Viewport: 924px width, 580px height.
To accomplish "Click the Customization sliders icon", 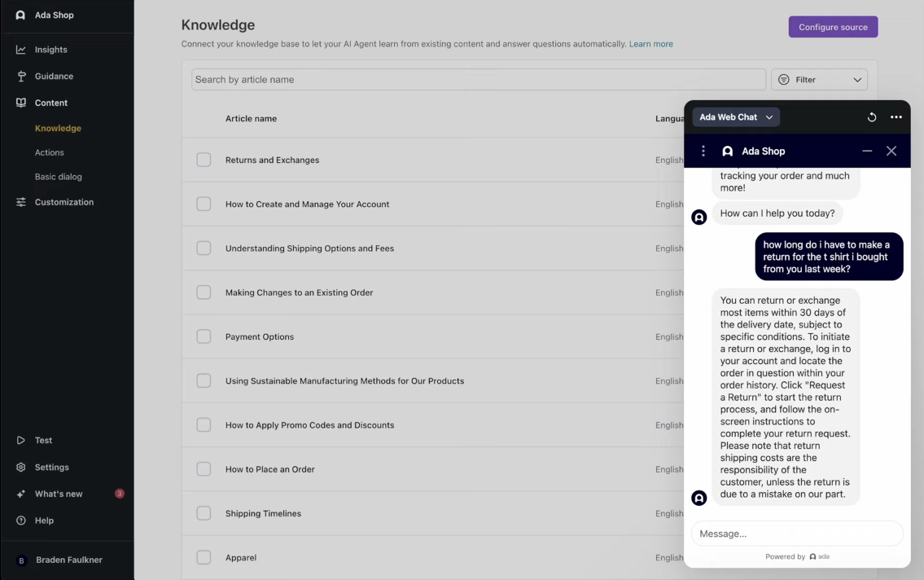I will (20, 202).
